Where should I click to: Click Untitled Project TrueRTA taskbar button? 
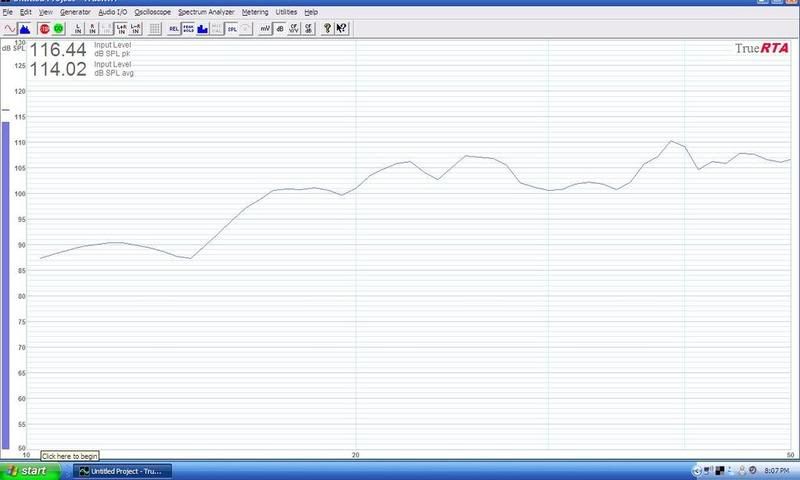pos(123,471)
